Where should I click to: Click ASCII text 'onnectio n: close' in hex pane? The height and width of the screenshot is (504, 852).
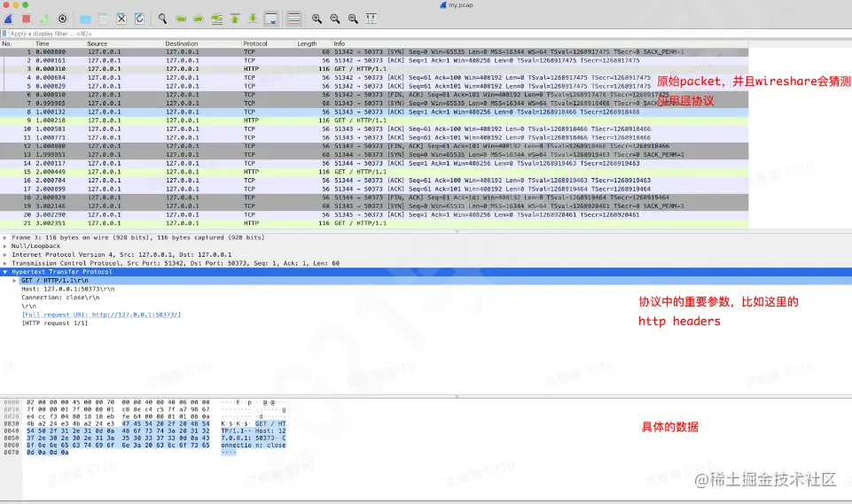(254, 445)
